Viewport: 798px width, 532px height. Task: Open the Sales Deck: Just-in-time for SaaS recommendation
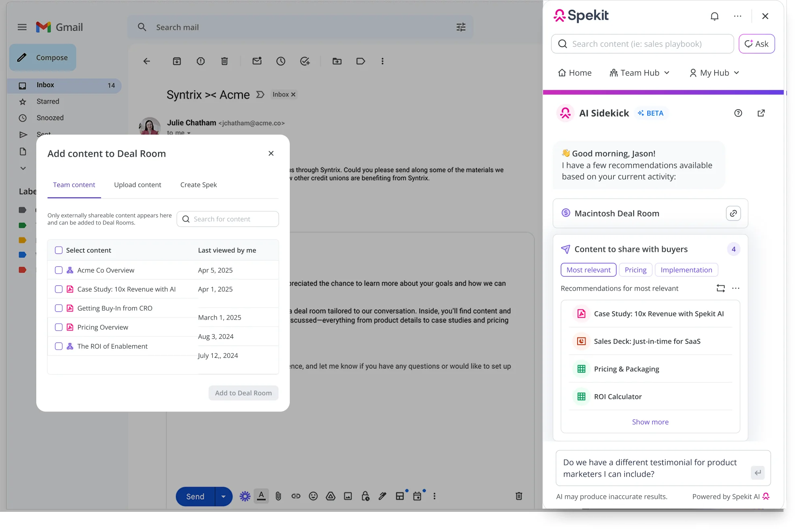pos(650,341)
